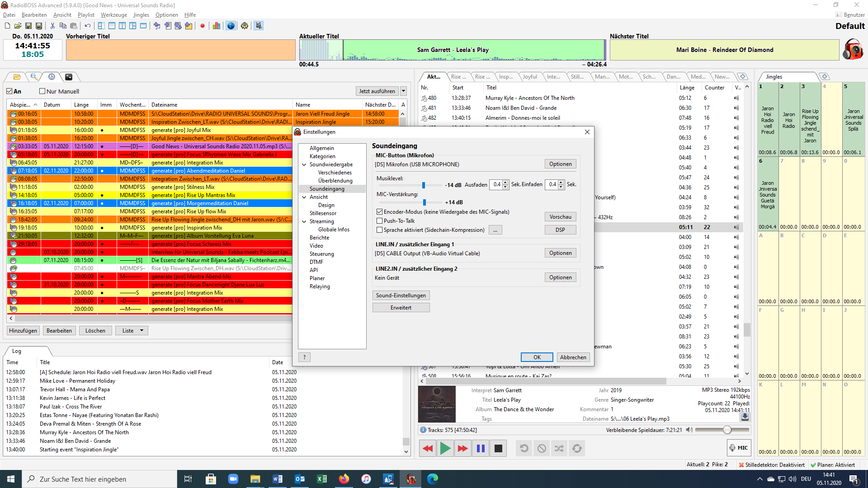Click the stop-after-track circle-slash icon

click(x=542, y=448)
